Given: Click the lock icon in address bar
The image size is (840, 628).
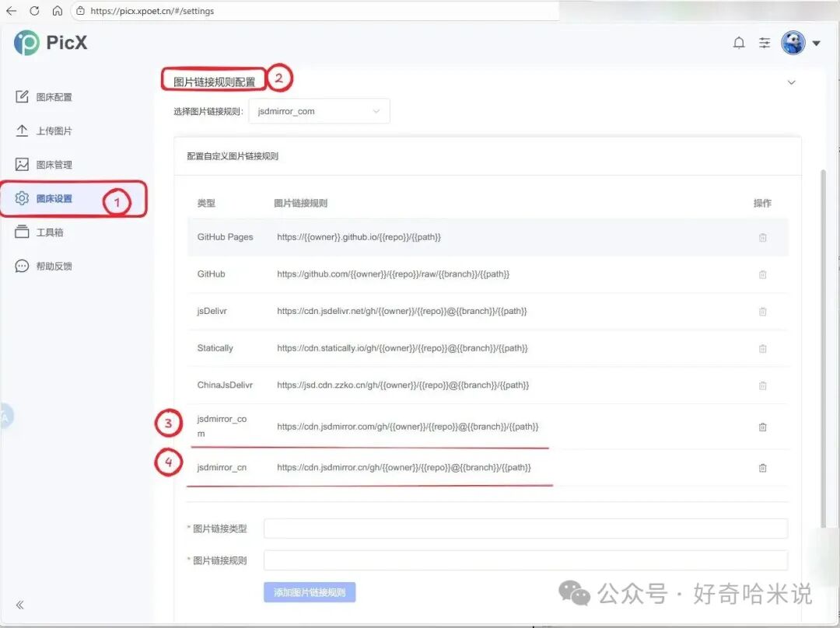Looking at the screenshot, I should pos(80,11).
